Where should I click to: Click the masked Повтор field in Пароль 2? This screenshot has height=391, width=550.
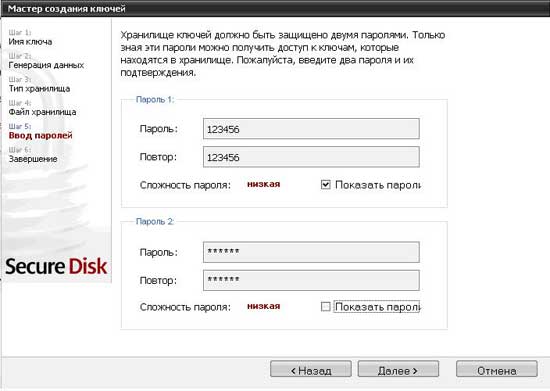coord(311,280)
